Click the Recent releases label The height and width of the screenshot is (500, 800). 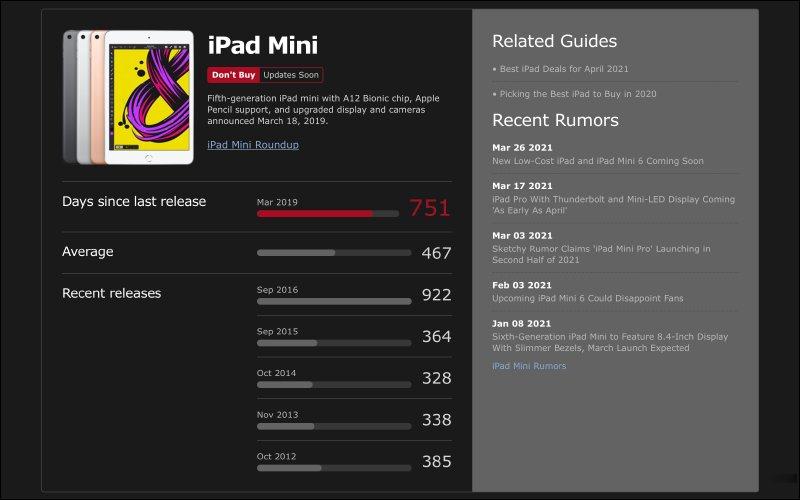coord(112,293)
